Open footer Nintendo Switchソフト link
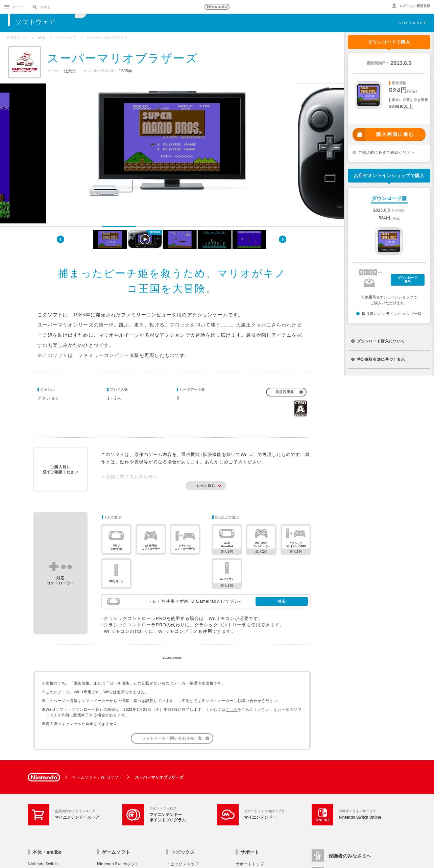 (118, 864)
